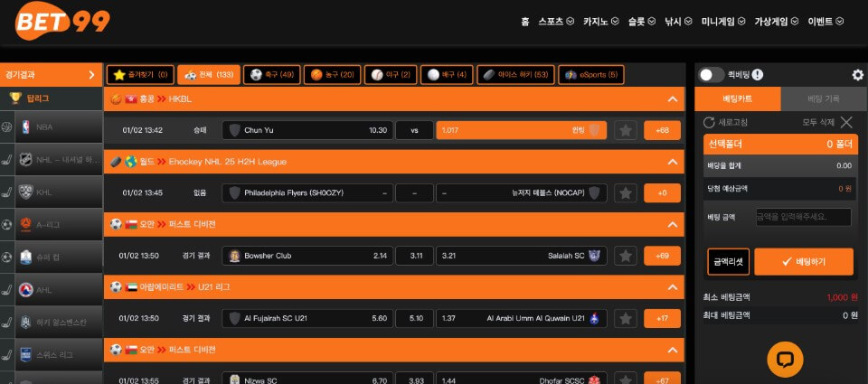Image resolution: width=868 pixels, height=384 pixels.
Task: Open betting cart settings gear
Action: click(857, 75)
